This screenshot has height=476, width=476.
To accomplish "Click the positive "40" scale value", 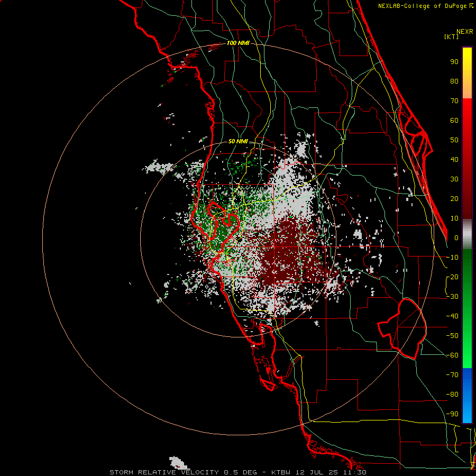I will point(454,160).
